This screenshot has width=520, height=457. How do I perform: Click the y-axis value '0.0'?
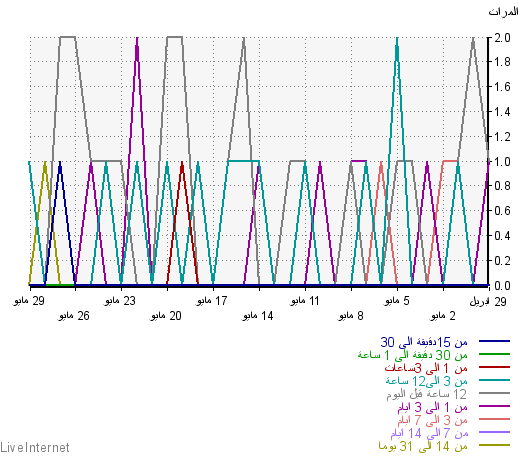tap(502, 286)
